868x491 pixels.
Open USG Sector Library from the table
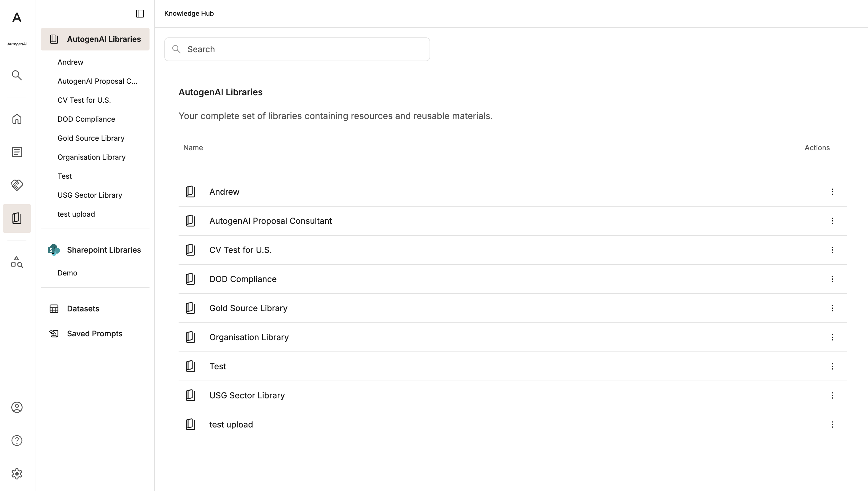(x=247, y=396)
